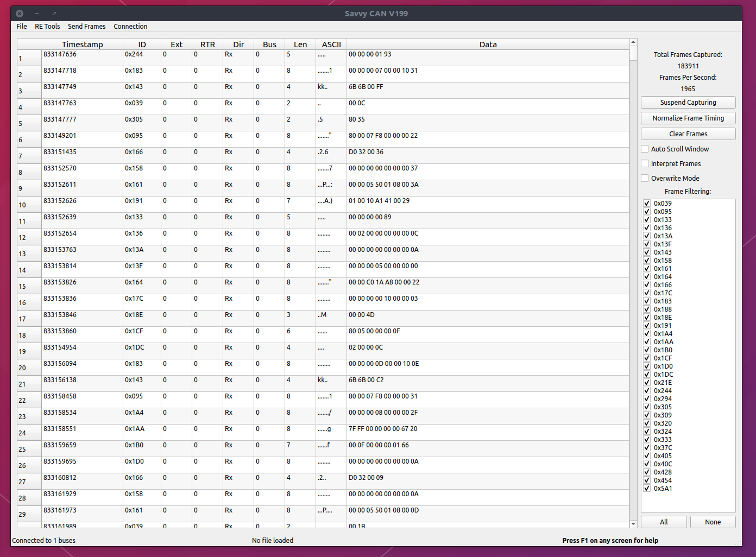Image resolution: width=756 pixels, height=557 pixels.
Task: Enable the Auto Scroll Window checkbox
Action: [x=645, y=149]
